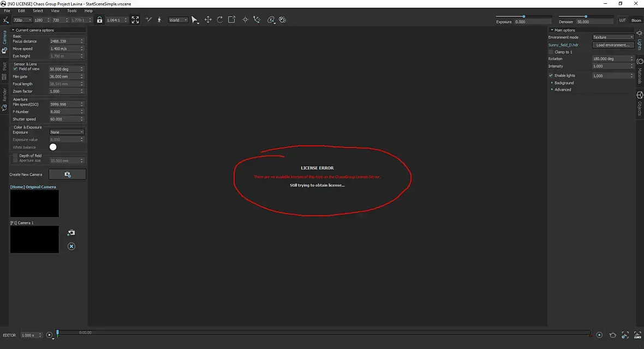Click the crossed-out circle tool with dropdown

(271, 20)
